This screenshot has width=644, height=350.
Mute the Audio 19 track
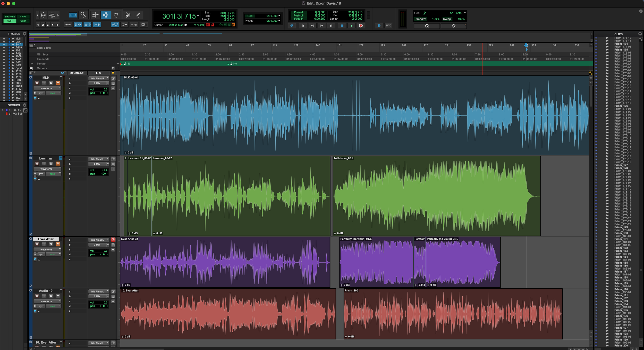(x=58, y=296)
